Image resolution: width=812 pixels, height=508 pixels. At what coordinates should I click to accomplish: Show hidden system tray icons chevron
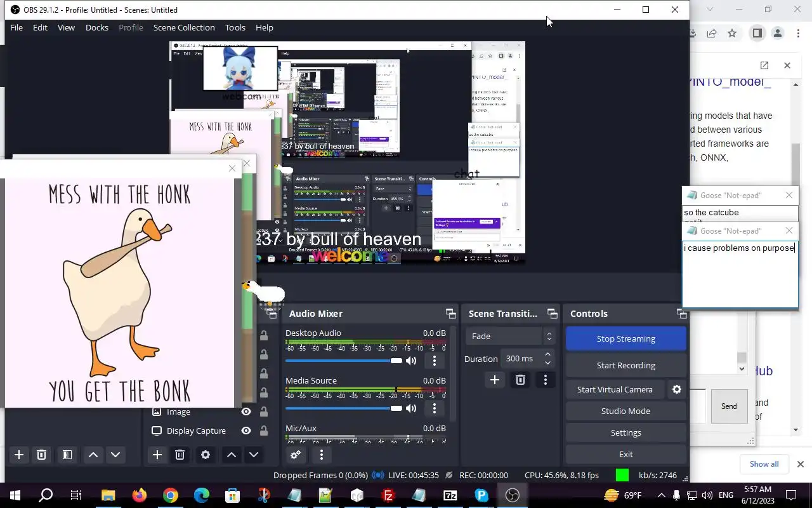pyautogui.click(x=661, y=495)
